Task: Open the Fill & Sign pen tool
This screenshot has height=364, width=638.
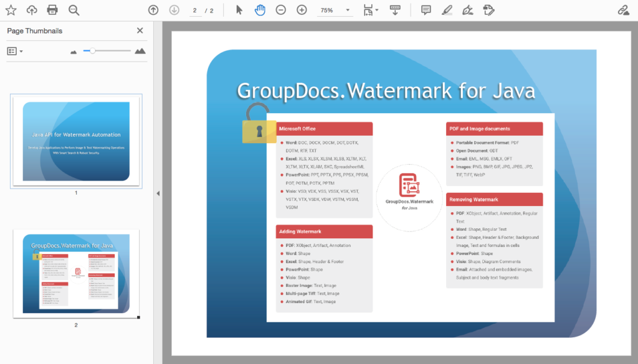Action: point(467,9)
